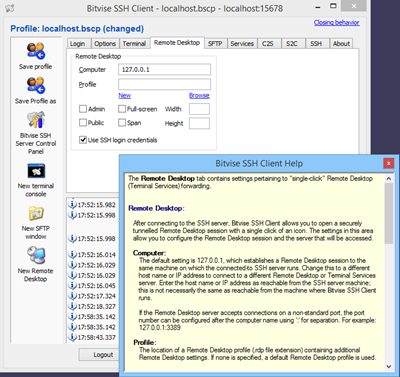The width and height of the screenshot is (400, 377).
Task: Click the help window scrollbar thumb
Action: pyautogui.click(x=389, y=214)
